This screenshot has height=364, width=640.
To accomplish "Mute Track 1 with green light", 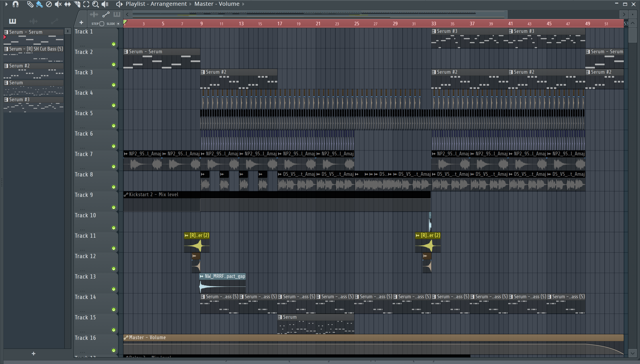I will [x=114, y=44].
